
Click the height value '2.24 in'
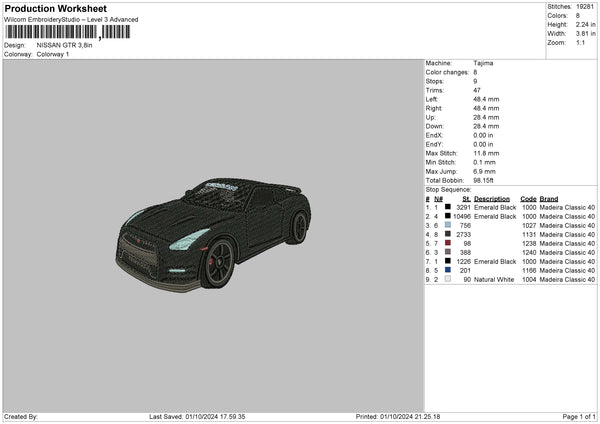coord(585,24)
